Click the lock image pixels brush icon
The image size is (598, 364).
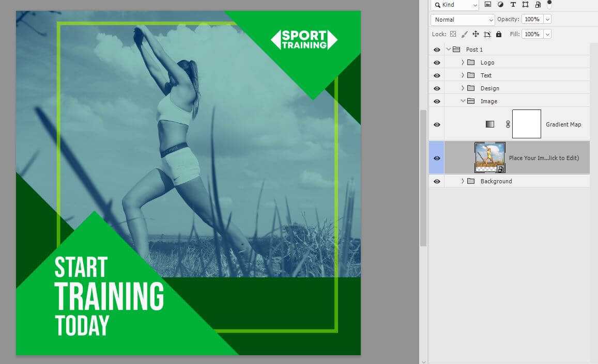click(x=464, y=34)
